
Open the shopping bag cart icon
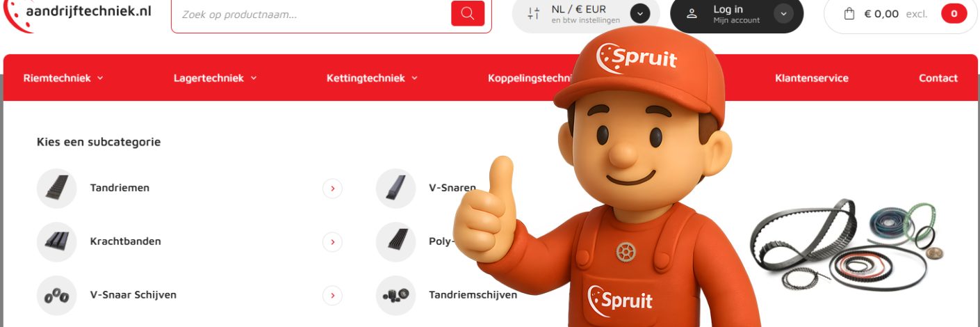pos(849,13)
